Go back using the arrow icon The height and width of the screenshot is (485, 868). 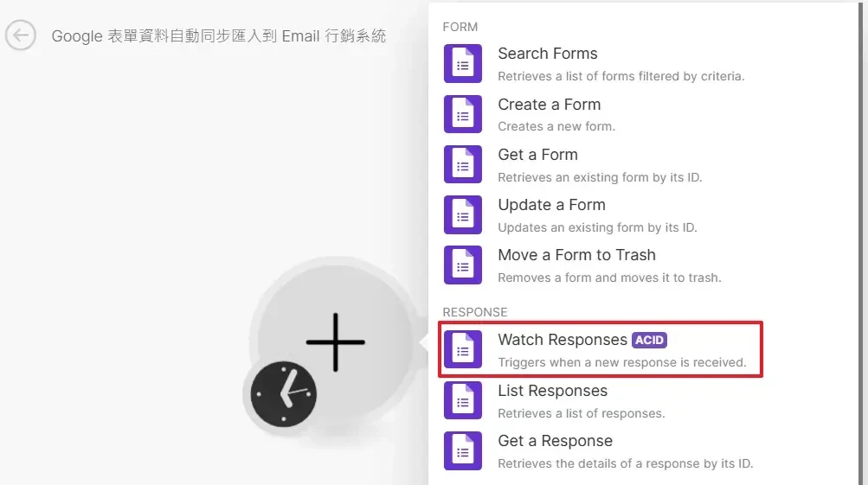pos(21,35)
